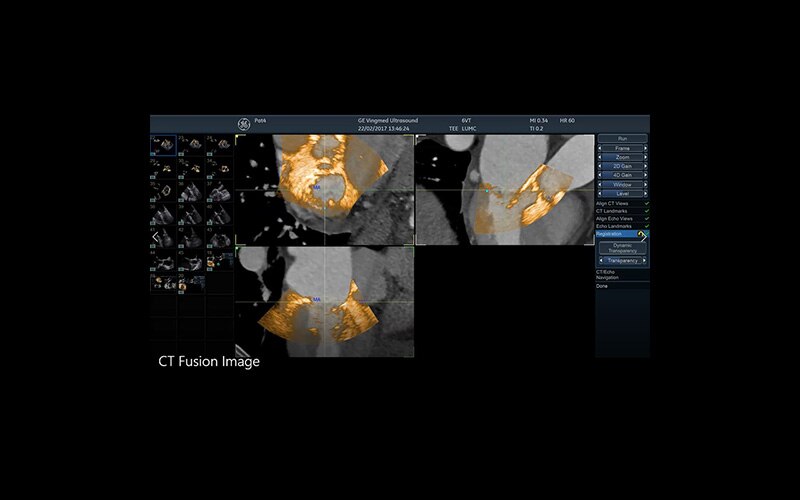Click the Level slider bar
This screenshot has height=500, width=800.
pos(622,193)
